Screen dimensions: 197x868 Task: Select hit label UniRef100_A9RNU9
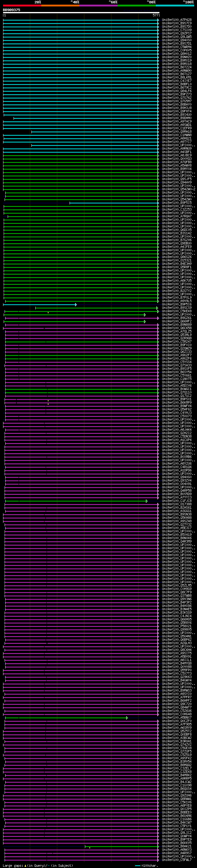177,149
